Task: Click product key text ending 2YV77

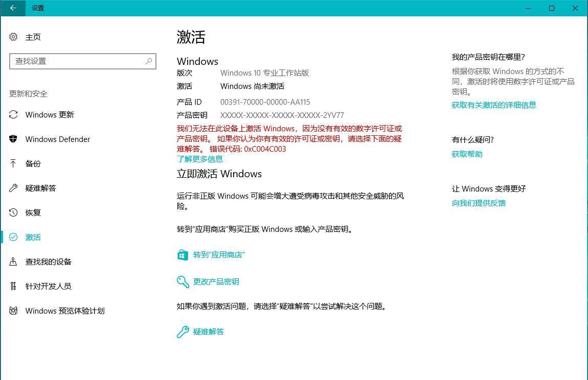Action: (282, 115)
